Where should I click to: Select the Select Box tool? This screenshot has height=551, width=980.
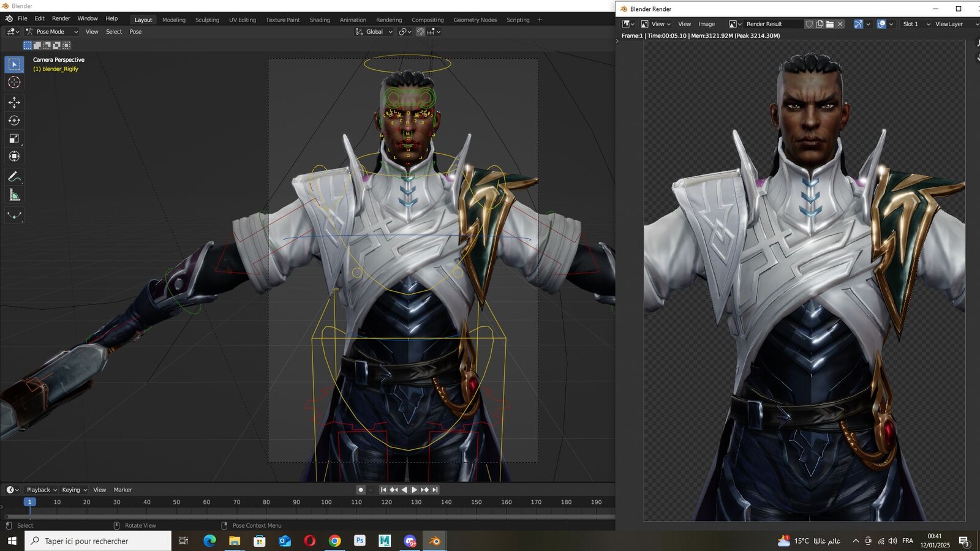(14, 64)
